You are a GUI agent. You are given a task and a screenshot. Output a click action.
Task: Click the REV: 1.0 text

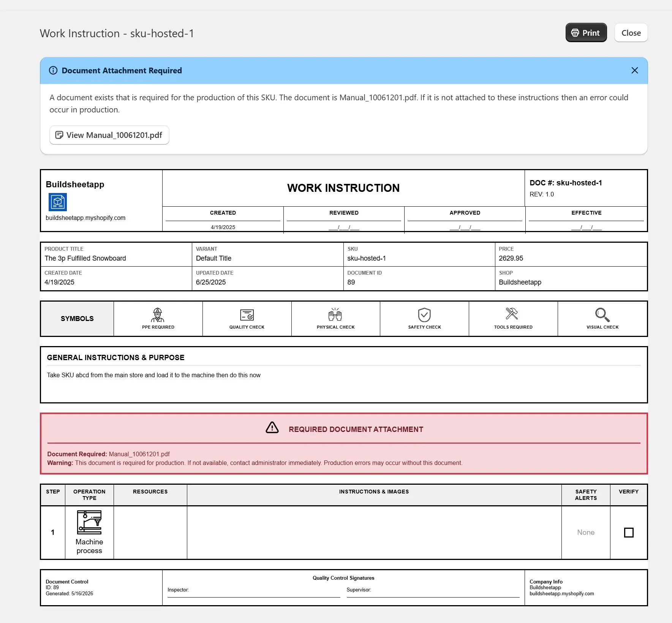pyautogui.click(x=542, y=194)
